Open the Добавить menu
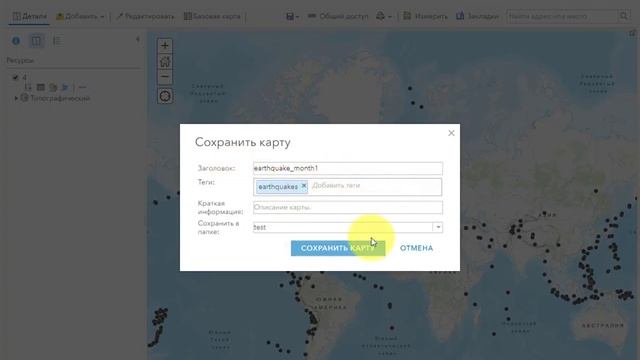This screenshot has height=360, width=640. coord(80,16)
